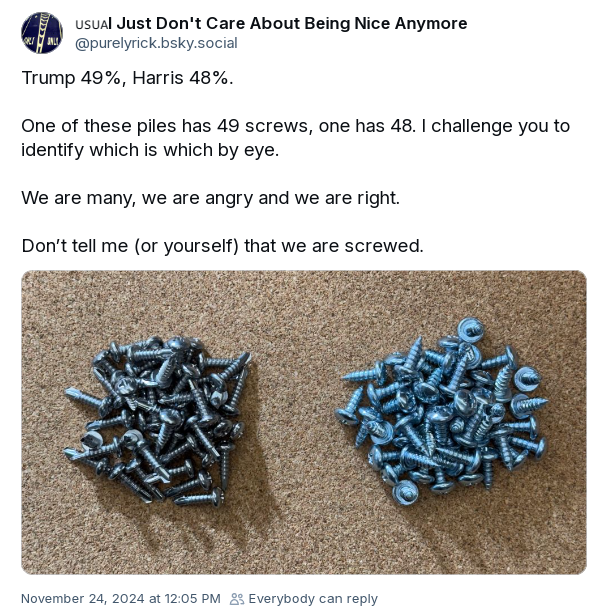Viewport: 600px width, 612px height.
Task: Click the small-caps USUAl prefix in name
Action: pyautogui.click(x=93, y=24)
